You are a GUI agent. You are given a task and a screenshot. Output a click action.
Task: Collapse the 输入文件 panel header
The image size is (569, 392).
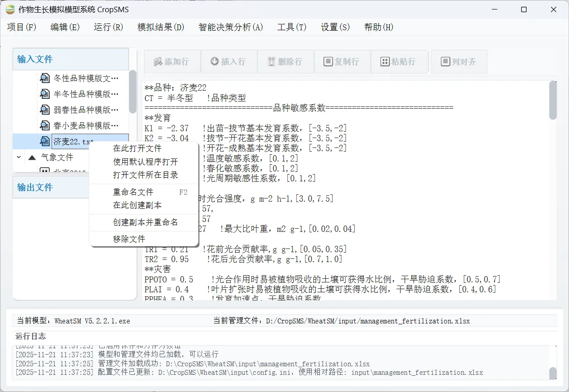coord(35,59)
